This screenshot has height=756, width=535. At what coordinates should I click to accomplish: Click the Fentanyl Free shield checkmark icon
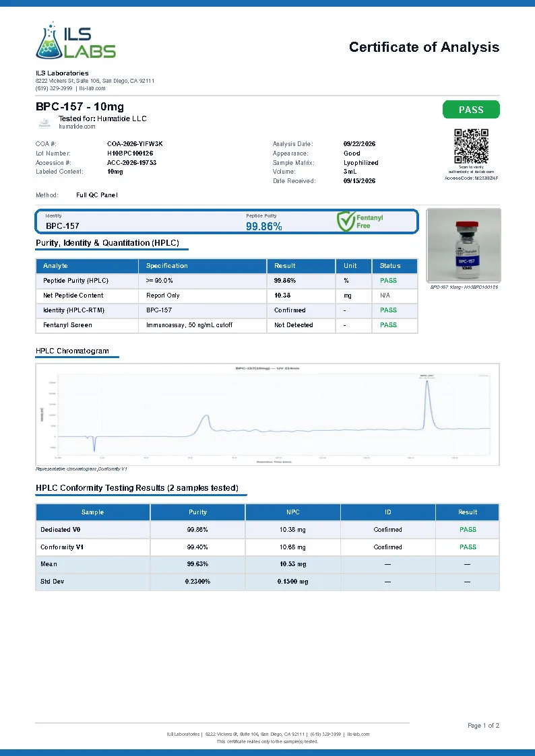(x=346, y=221)
